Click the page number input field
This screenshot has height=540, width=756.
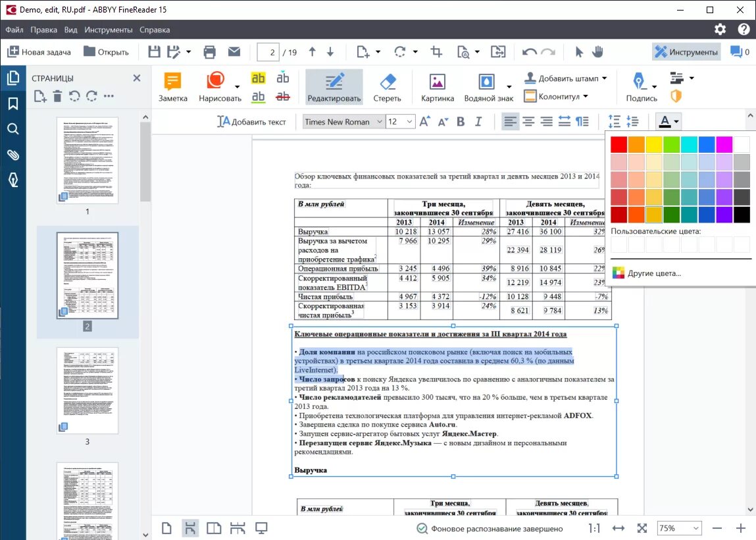268,51
